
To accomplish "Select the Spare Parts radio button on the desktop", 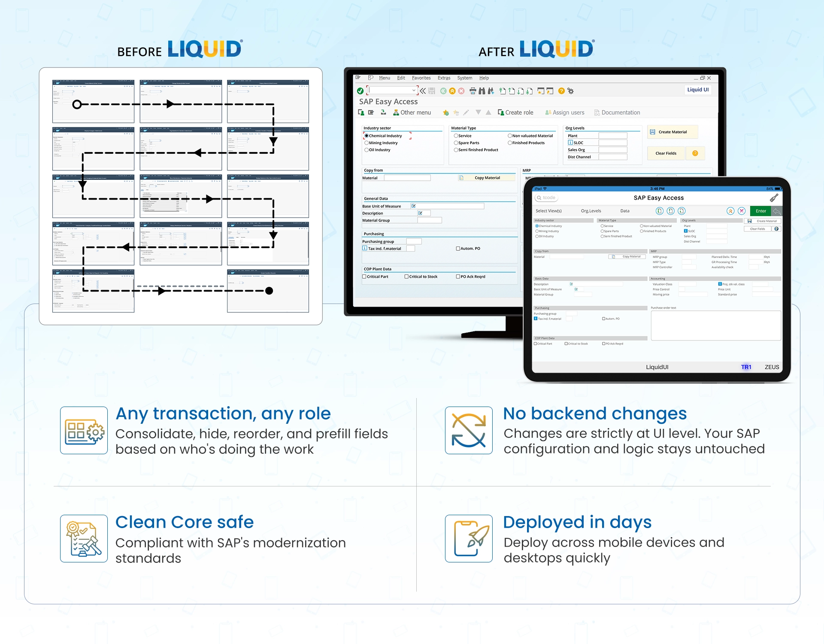I will (456, 143).
